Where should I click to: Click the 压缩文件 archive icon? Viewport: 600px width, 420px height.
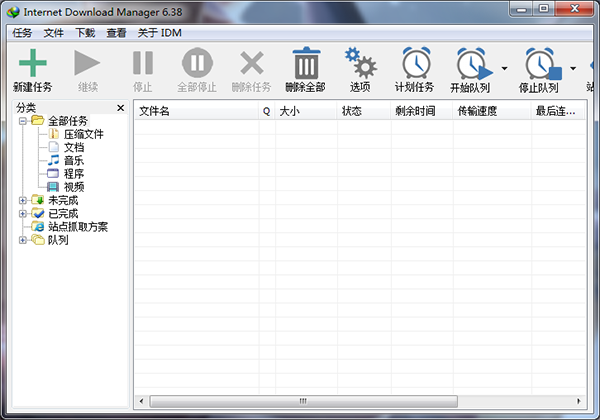54,134
